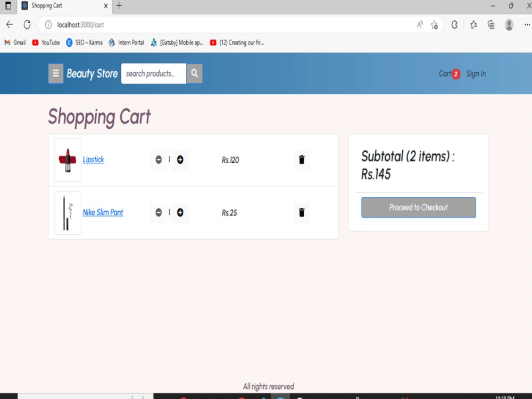Focus the search products field

(154, 73)
